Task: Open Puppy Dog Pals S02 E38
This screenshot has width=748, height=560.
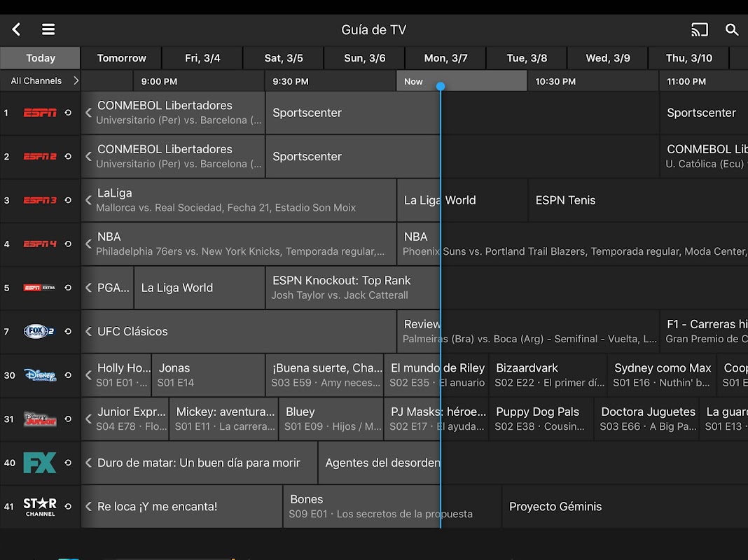Action: [541, 419]
